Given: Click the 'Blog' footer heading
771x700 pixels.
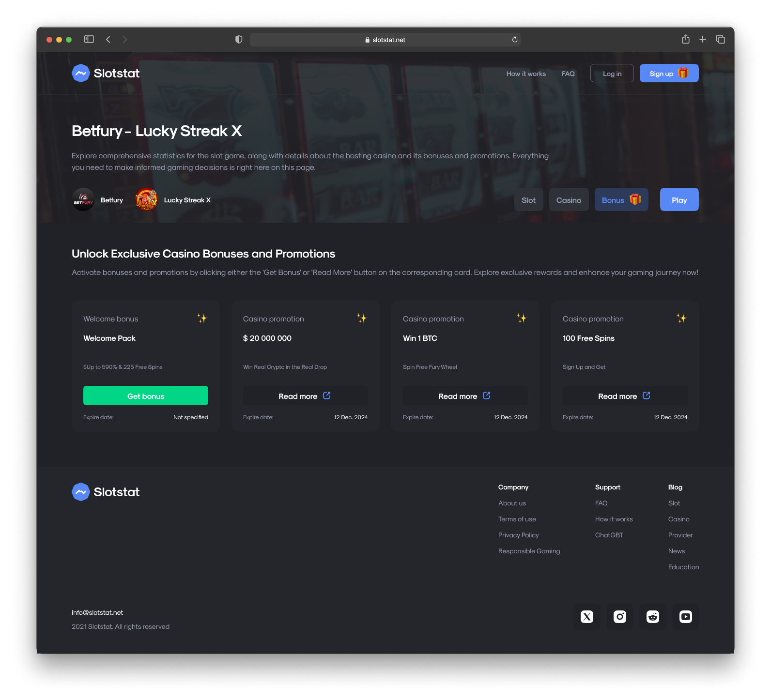Looking at the screenshot, I should tap(675, 487).
